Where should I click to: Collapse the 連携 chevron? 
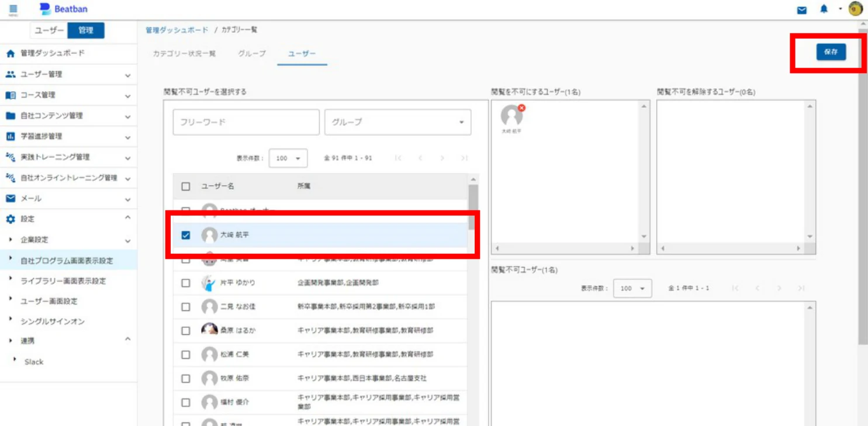coord(127,339)
